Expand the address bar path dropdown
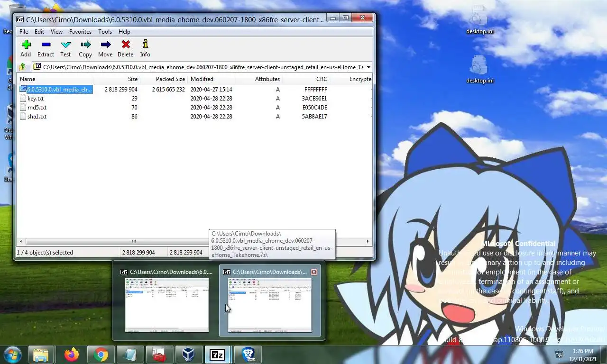The width and height of the screenshot is (607, 364). pos(368,67)
